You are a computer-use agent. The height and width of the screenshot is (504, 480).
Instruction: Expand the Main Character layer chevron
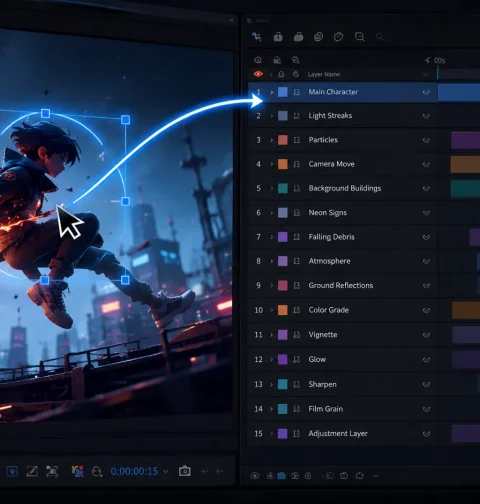coord(271,92)
